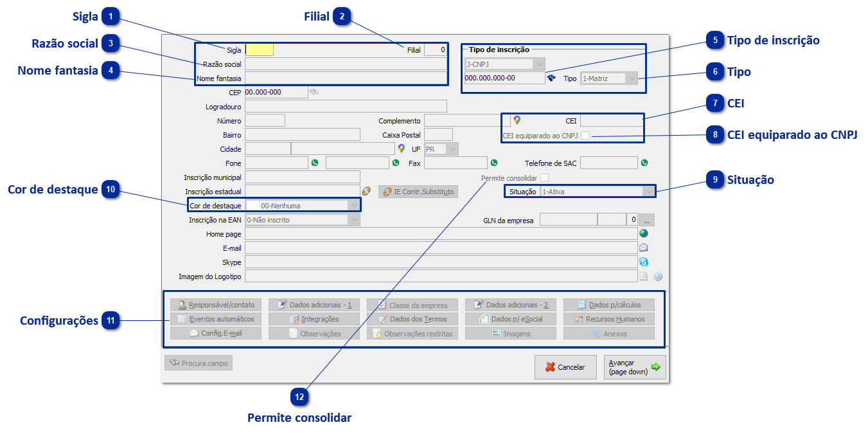
Task: Click the Razão social input field
Action: (x=346, y=64)
